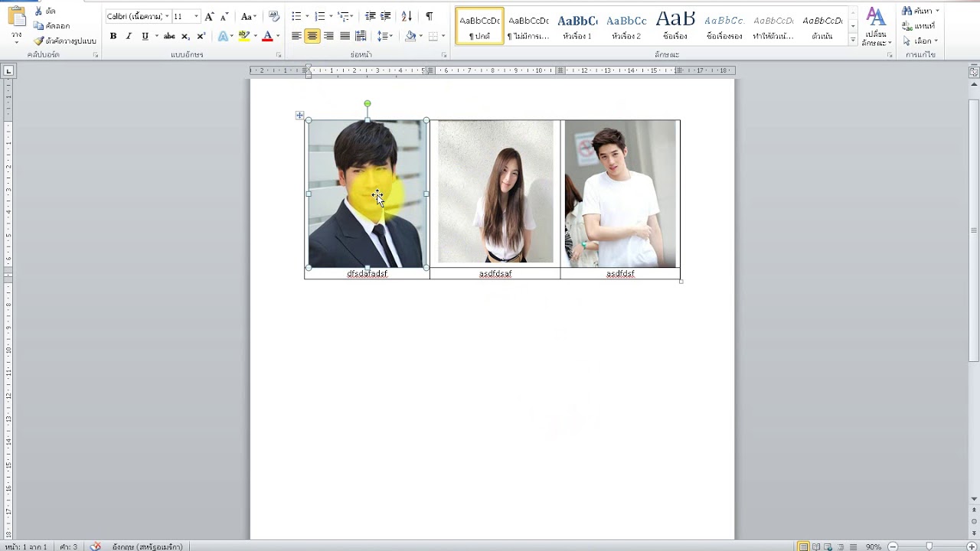The height and width of the screenshot is (551, 980).
Task: Open the font size dropdown showing 11
Action: point(196,16)
